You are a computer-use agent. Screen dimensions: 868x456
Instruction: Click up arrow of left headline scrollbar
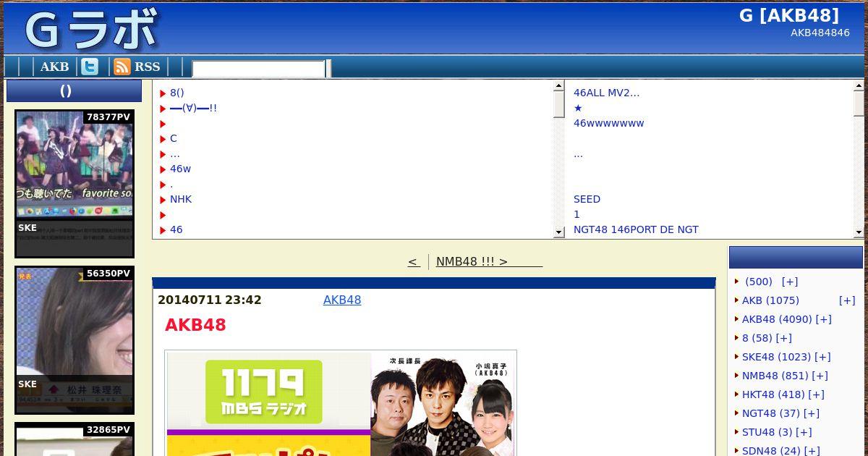558,86
